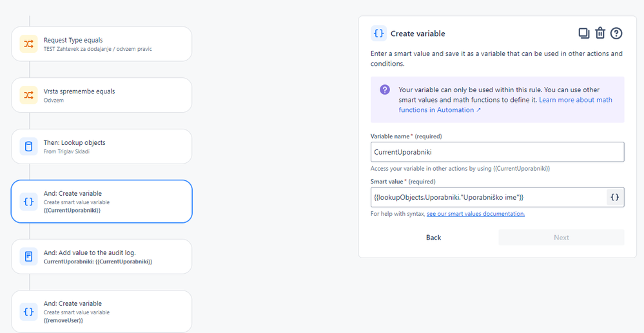
Task: Open smart value picker braces button
Action: pyautogui.click(x=615, y=197)
